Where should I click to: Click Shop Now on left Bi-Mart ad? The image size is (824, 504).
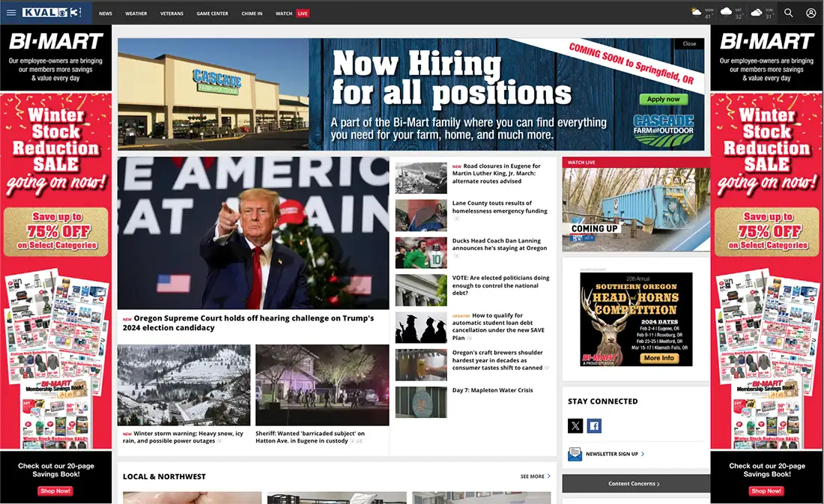(55, 491)
